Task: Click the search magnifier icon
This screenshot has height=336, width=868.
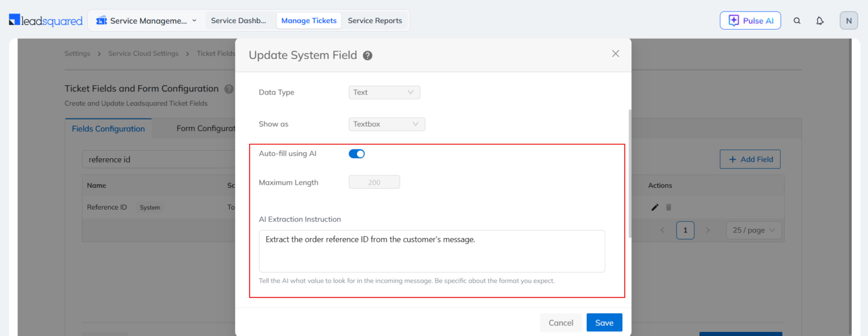Action: (x=797, y=20)
